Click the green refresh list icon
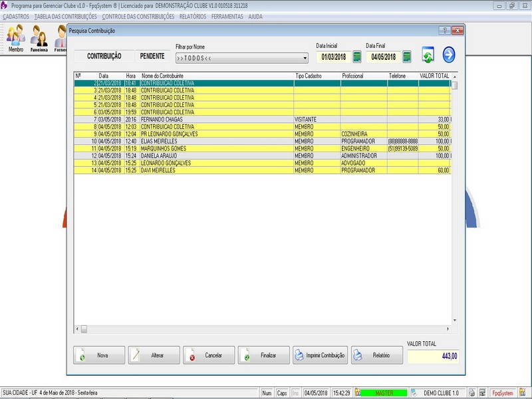532x399 pixels. coord(428,55)
